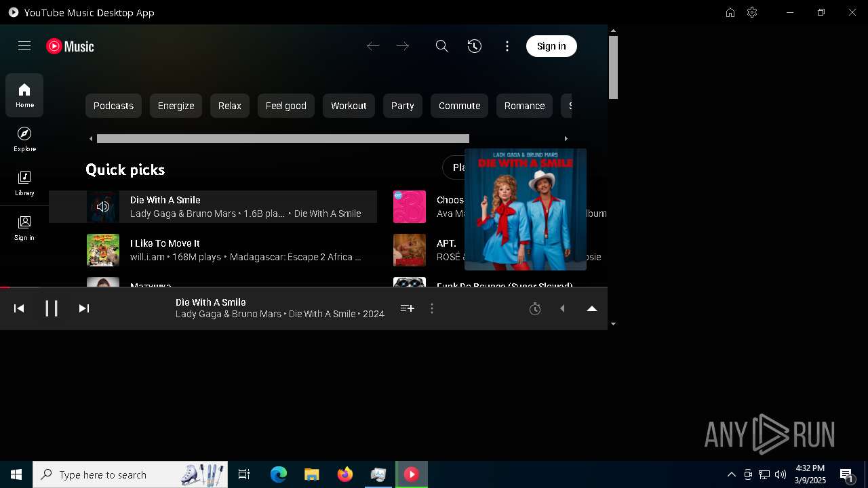Click the APT. song title
This screenshot has height=488, width=868.
coord(446,243)
